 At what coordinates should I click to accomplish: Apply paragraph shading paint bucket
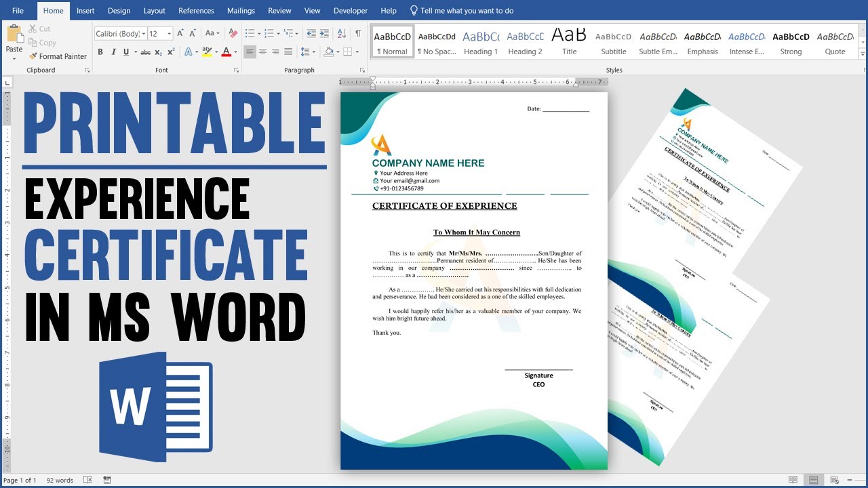[328, 52]
